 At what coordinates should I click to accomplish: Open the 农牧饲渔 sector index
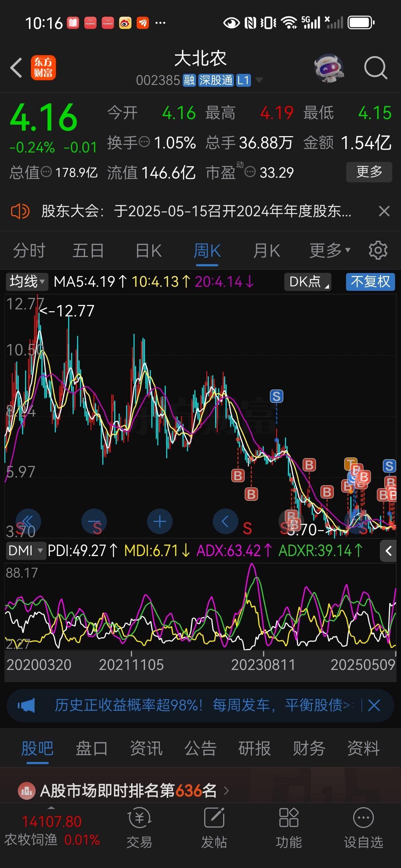52,830
